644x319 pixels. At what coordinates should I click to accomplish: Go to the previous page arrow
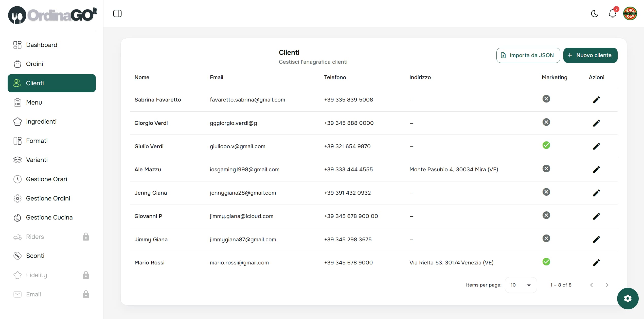[591, 285]
